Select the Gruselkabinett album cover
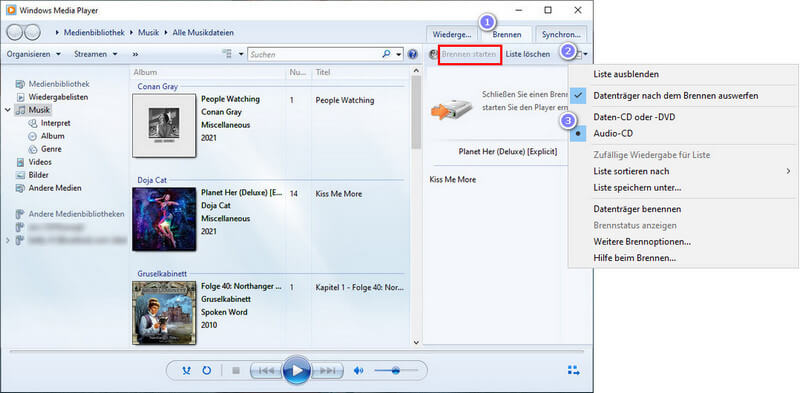This screenshot has width=800, height=393. 164,313
